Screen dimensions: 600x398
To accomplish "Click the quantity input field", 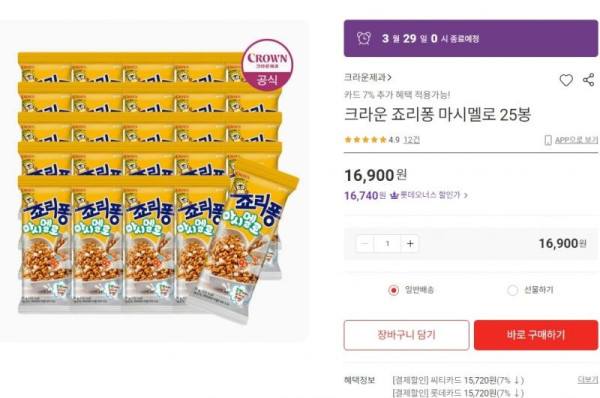I will tap(387, 243).
